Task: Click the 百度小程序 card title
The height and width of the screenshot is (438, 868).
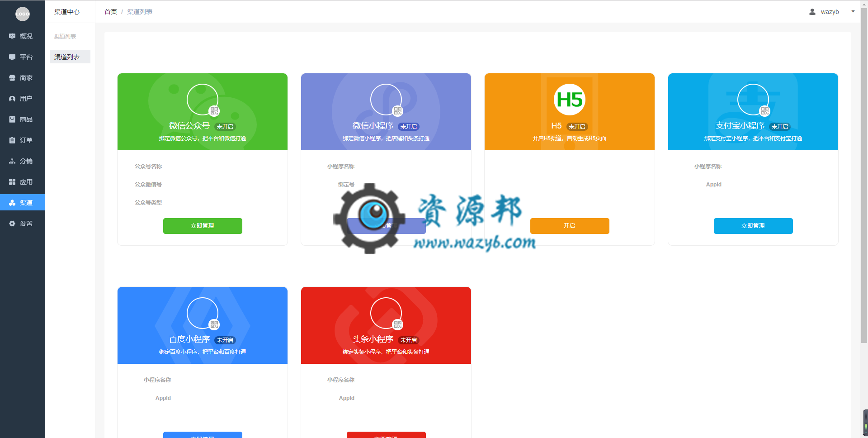Action: click(x=189, y=339)
